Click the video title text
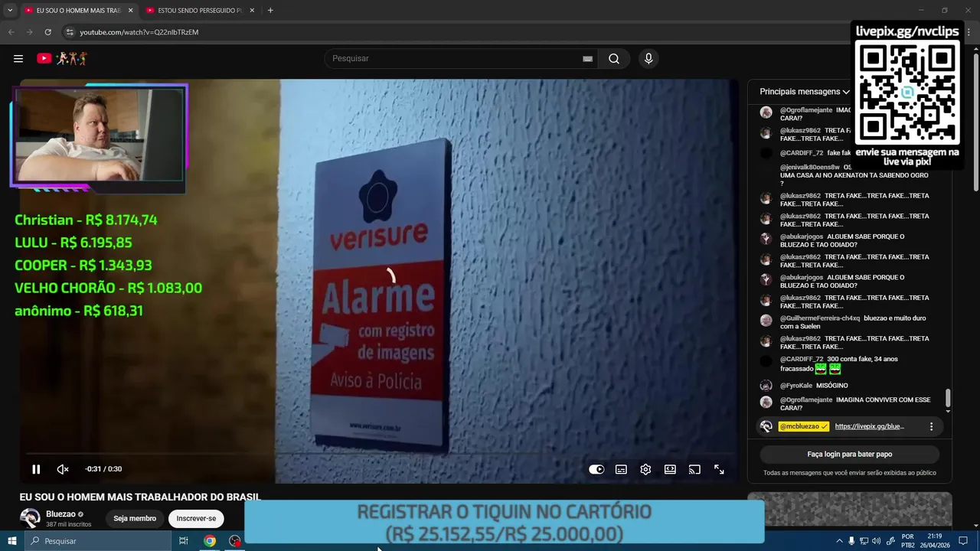This screenshot has width=980, height=551. click(140, 497)
